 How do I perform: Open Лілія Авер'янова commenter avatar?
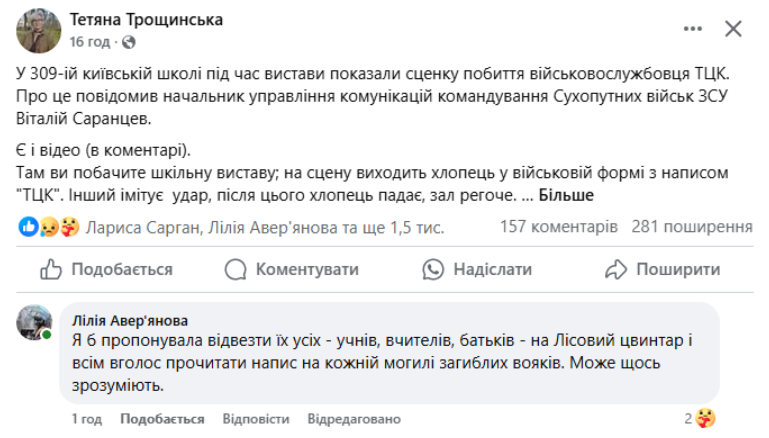33,324
